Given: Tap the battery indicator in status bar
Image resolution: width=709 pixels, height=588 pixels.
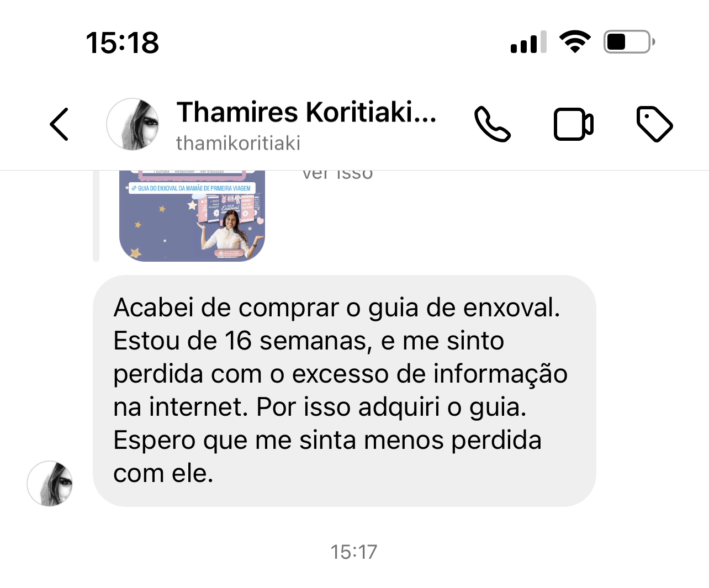Looking at the screenshot, I should [629, 42].
